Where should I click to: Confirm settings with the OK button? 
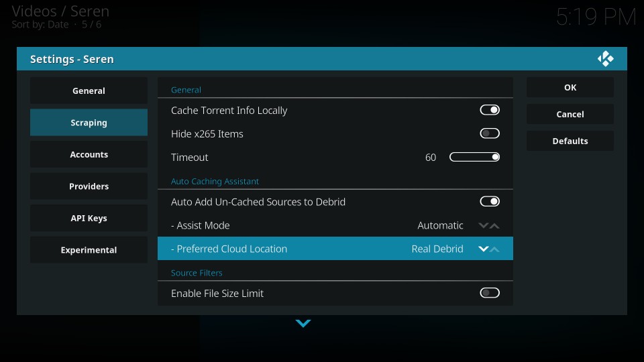click(570, 87)
